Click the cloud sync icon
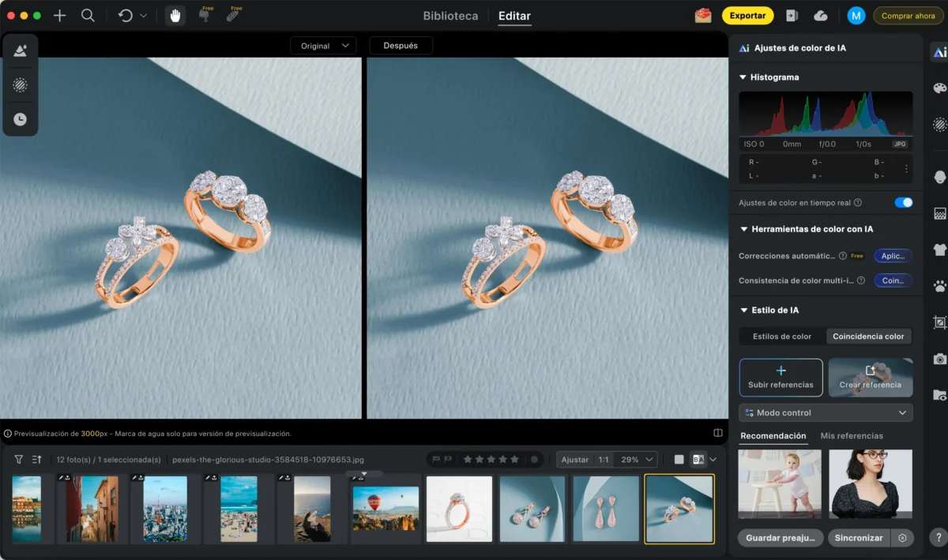 (820, 16)
